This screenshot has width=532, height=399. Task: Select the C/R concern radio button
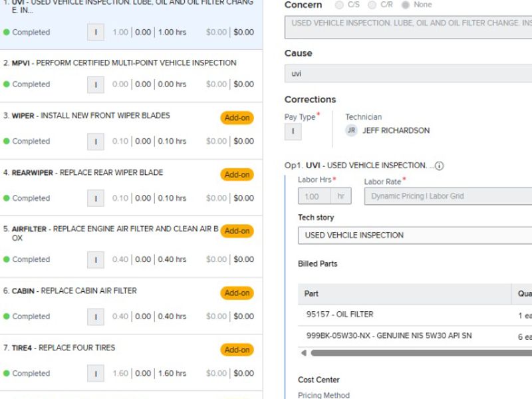[372, 5]
